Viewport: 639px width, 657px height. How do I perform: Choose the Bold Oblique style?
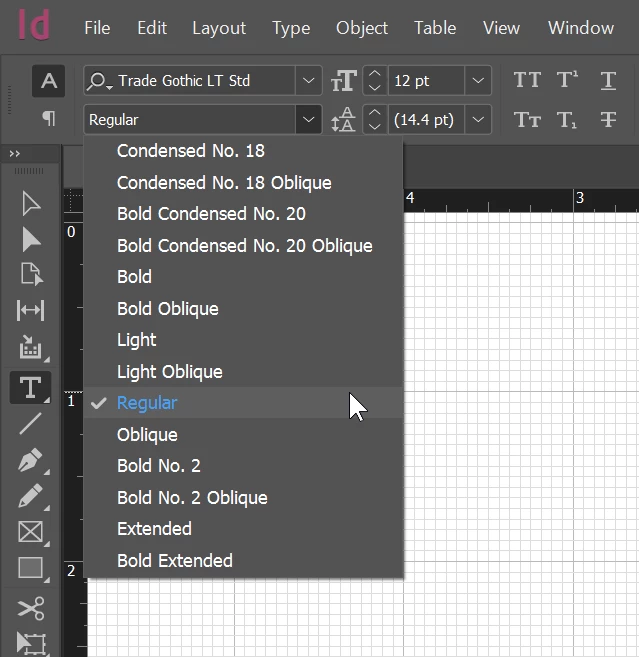pos(243,308)
